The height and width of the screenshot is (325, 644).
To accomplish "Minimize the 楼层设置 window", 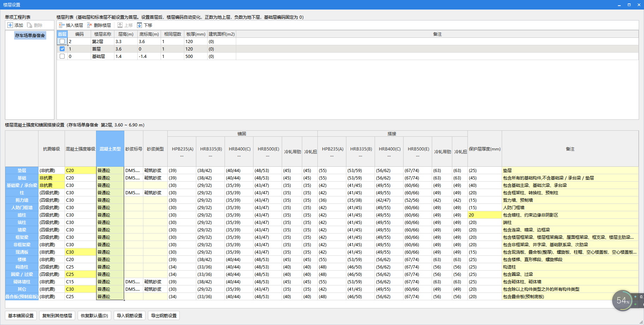I will click(x=619, y=5).
